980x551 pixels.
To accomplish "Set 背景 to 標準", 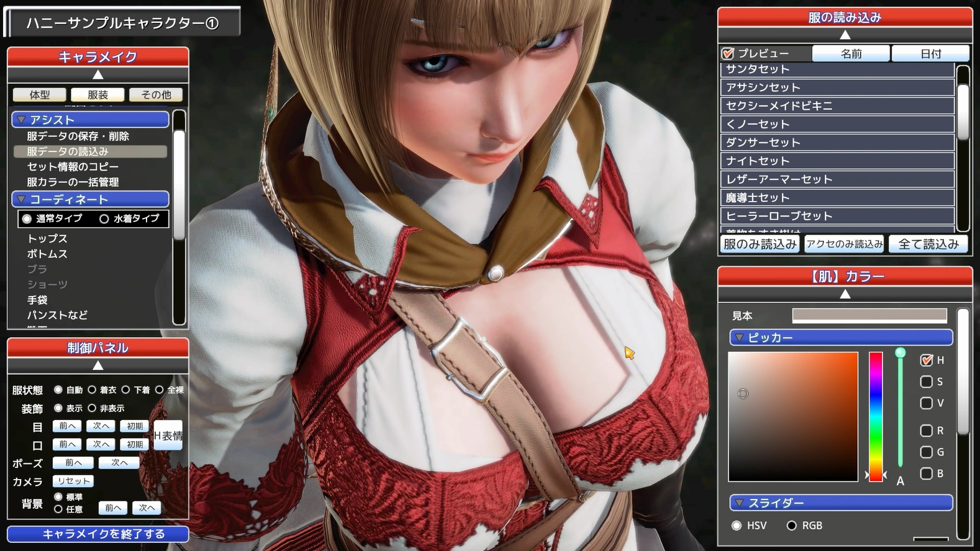I will (58, 496).
